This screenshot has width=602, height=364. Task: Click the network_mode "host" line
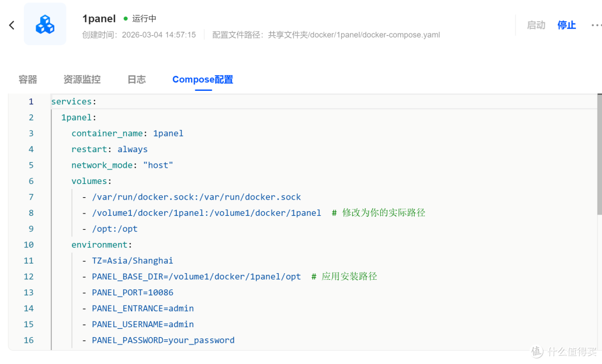pos(122,165)
